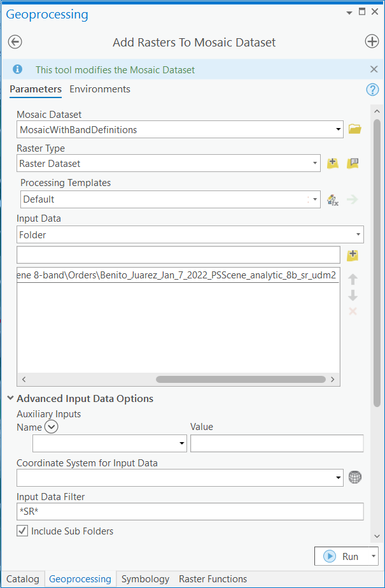Open the help question mark icon

click(372, 90)
